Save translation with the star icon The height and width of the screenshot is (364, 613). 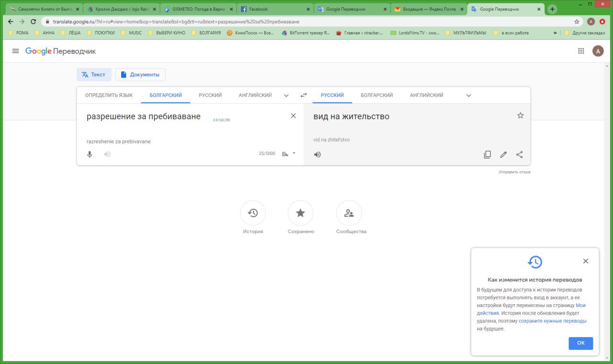(x=521, y=115)
